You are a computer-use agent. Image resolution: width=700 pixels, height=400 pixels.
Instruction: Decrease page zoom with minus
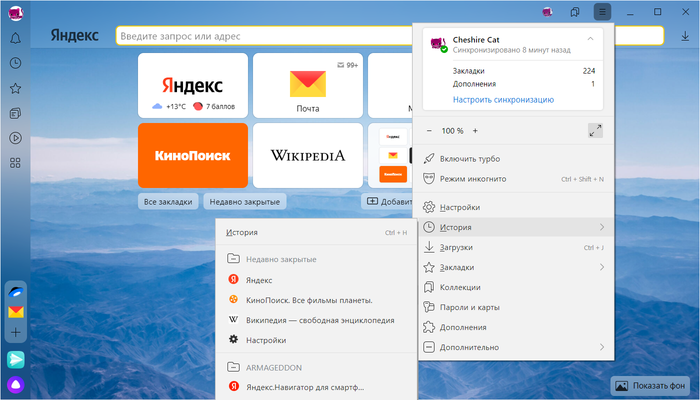click(x=429, y=131)
